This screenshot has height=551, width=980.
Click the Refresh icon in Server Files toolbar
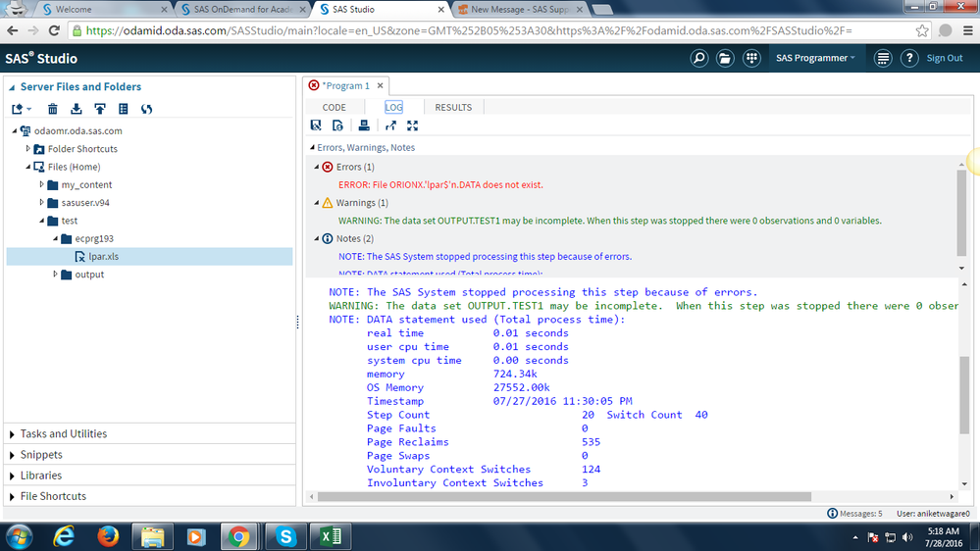[147, 109]
